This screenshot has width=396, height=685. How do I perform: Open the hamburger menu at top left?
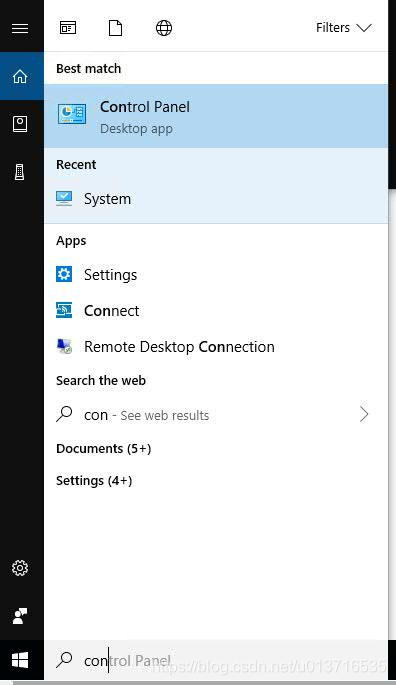click(x=20, y=28)
